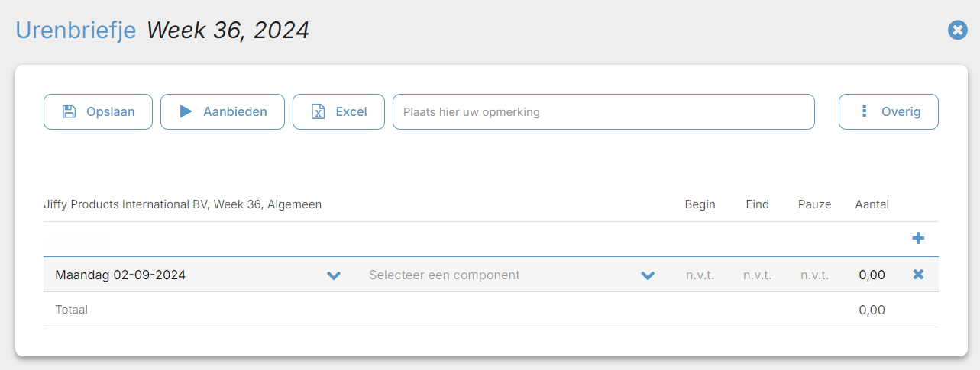The image size is (980, 370).
Task: Expand the Maandag 02-09-2024 day chevron
Action: pos(334,275)
